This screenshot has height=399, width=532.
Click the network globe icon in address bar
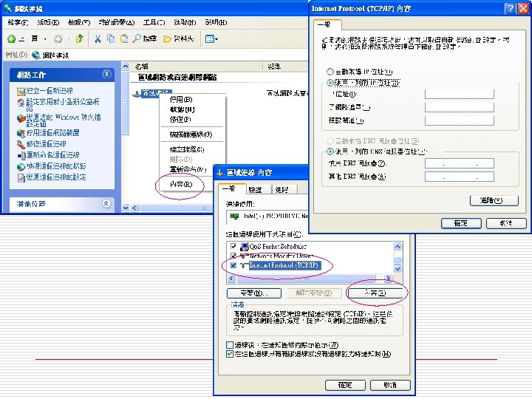click(x=35, y=55)
